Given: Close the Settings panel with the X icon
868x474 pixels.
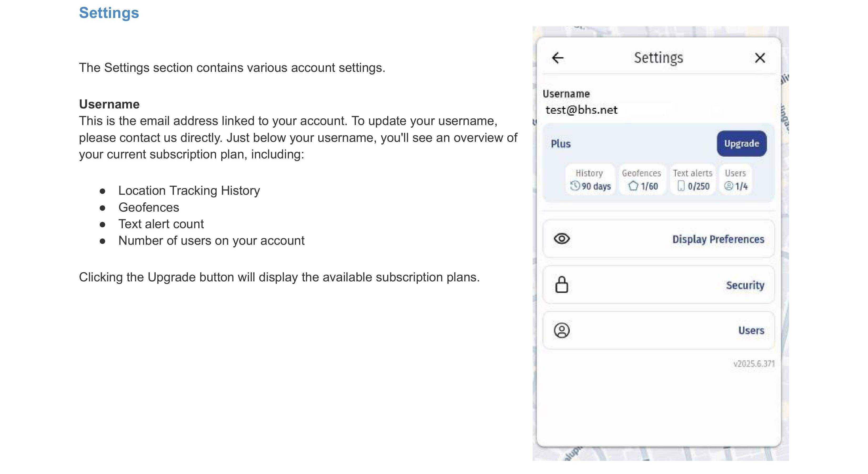Looking at the screenshot, I should click(760, 58).
